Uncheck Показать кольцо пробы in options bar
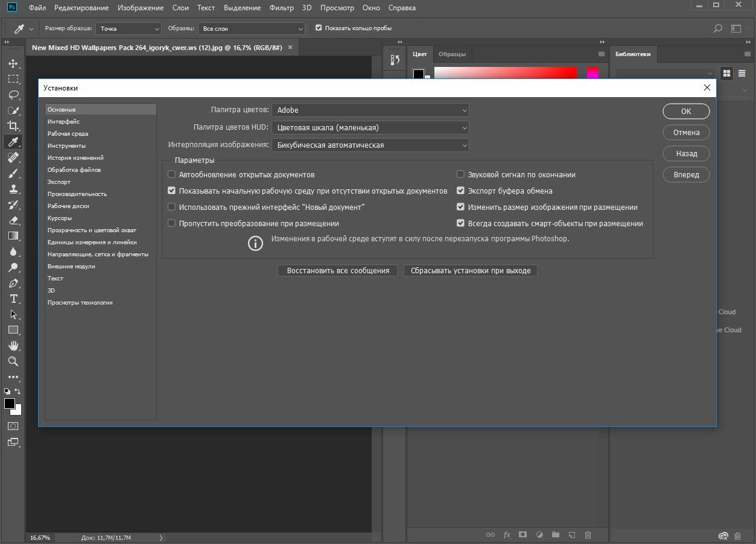The image size is (756, 544). pyautogui.click(x=319, y=28)
